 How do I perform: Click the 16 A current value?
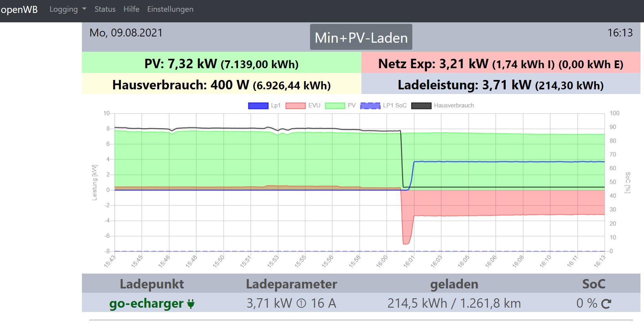(323, 303)
